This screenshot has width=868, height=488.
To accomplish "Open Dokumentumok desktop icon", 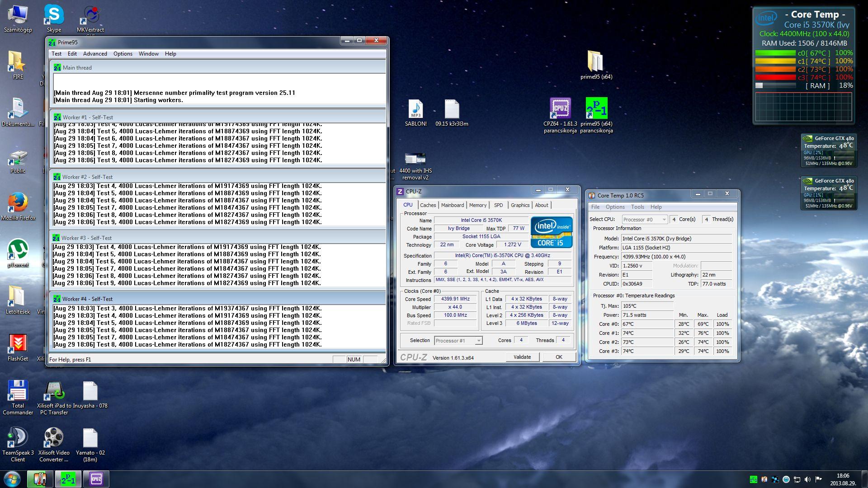I will click(18, 112).
